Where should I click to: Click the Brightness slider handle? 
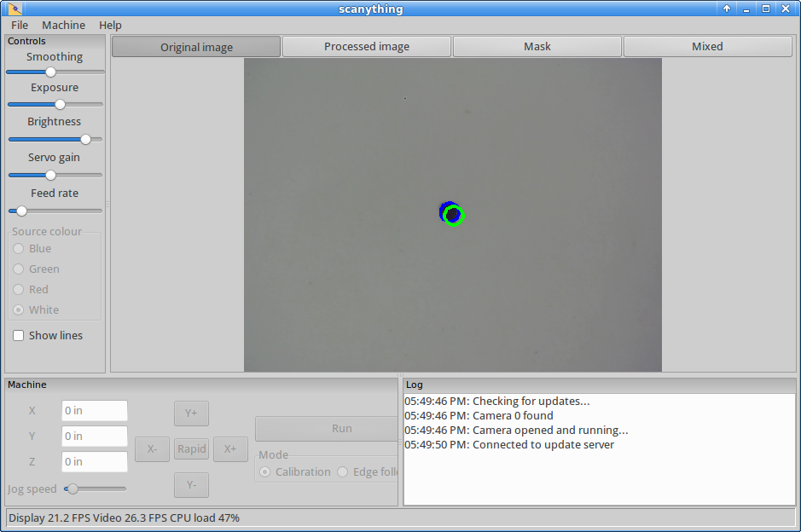click(86, 139)
